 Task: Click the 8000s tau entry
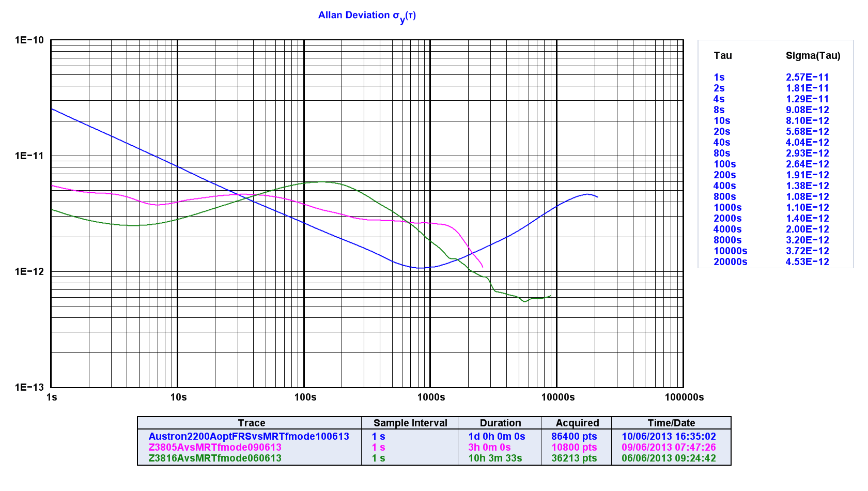[727, 240]
